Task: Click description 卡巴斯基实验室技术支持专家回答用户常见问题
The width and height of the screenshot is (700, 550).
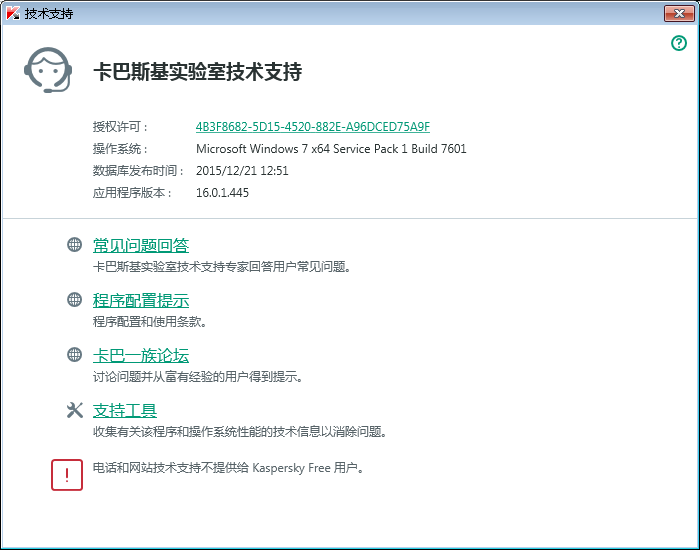Action: (x=222, y=267)
